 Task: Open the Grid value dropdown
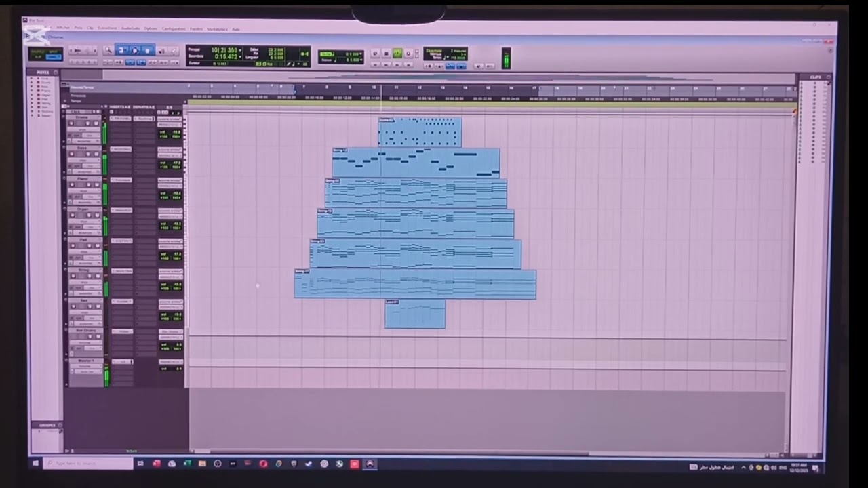tap(361, 54)
